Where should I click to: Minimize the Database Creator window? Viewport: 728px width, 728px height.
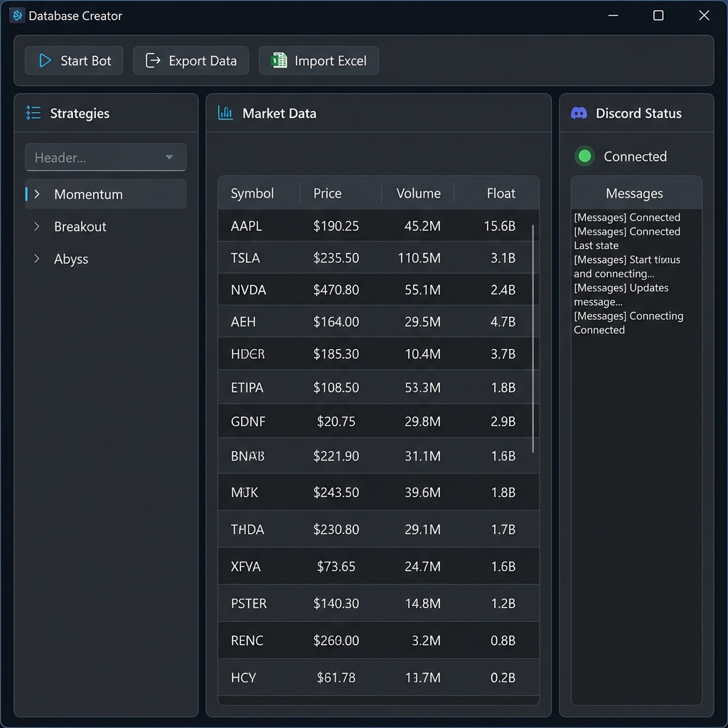coord(614,16)
